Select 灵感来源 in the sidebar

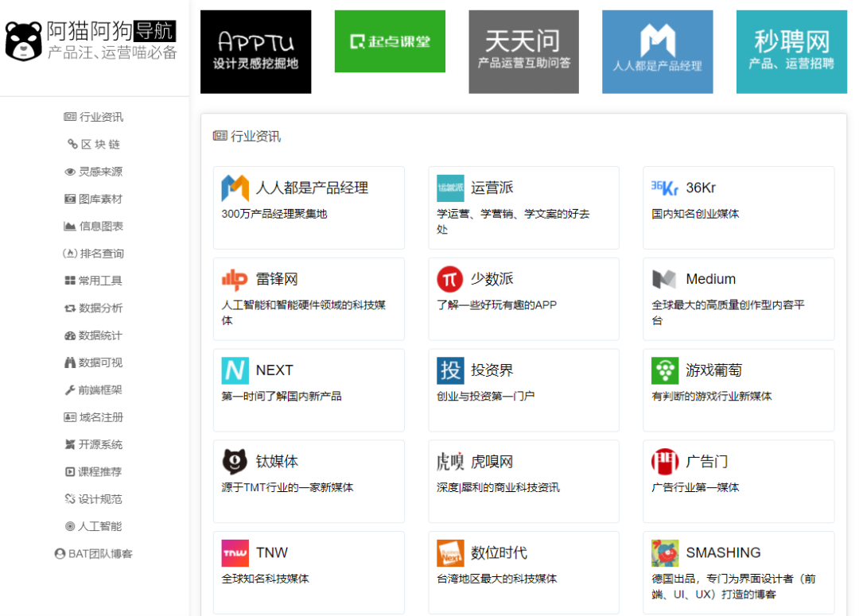(94, 172)
